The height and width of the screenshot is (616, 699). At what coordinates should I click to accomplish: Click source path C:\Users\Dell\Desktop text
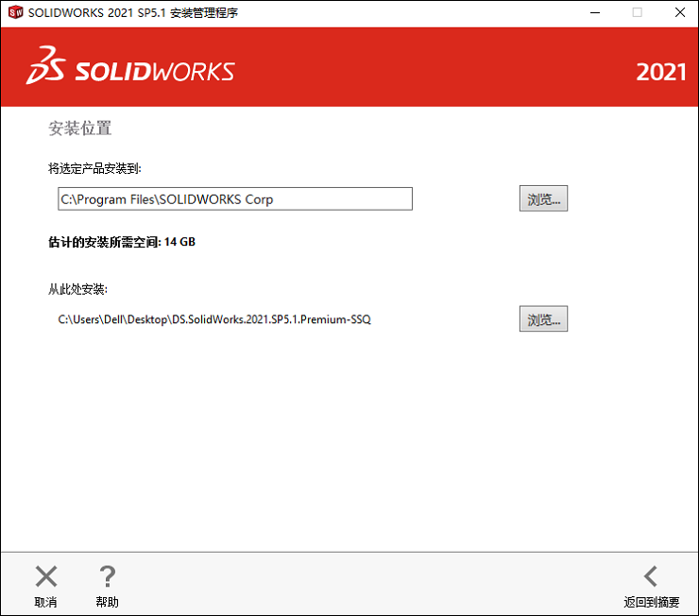pos(214,319)
